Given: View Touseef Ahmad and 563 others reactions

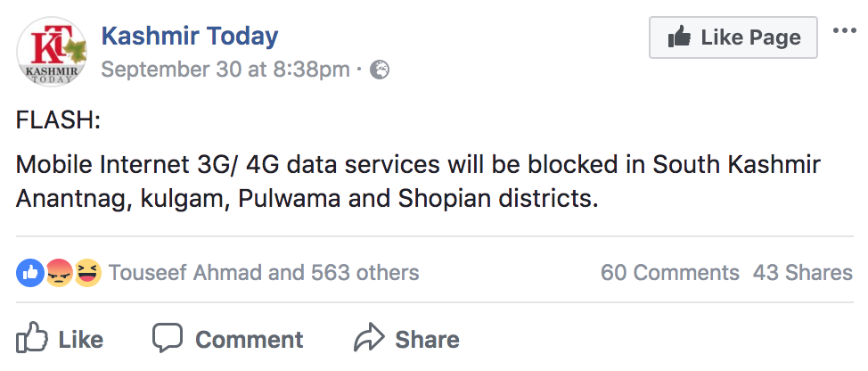Looking at the screenshot, I should coord(264,272).
